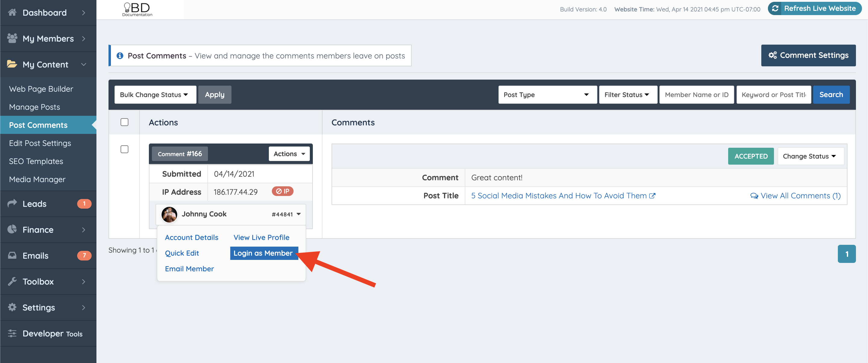Click the Dashboard home icon
This screenshot has width=868, height=363.
12,12
